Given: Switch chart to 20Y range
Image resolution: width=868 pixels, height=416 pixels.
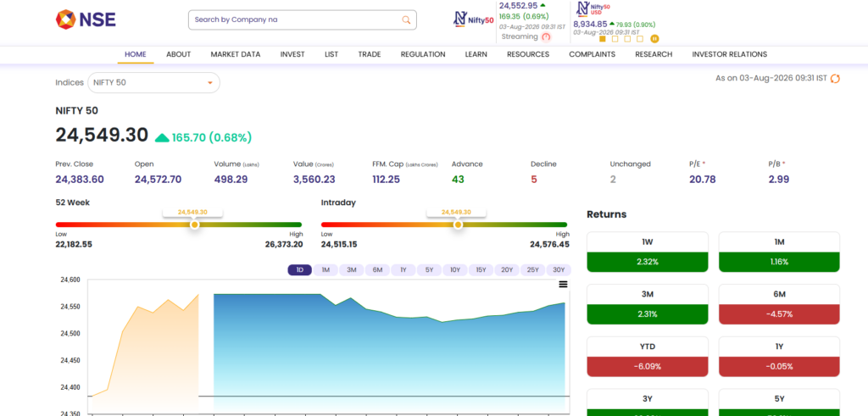Looking at the screenshot, I should [x=507, y=270].
